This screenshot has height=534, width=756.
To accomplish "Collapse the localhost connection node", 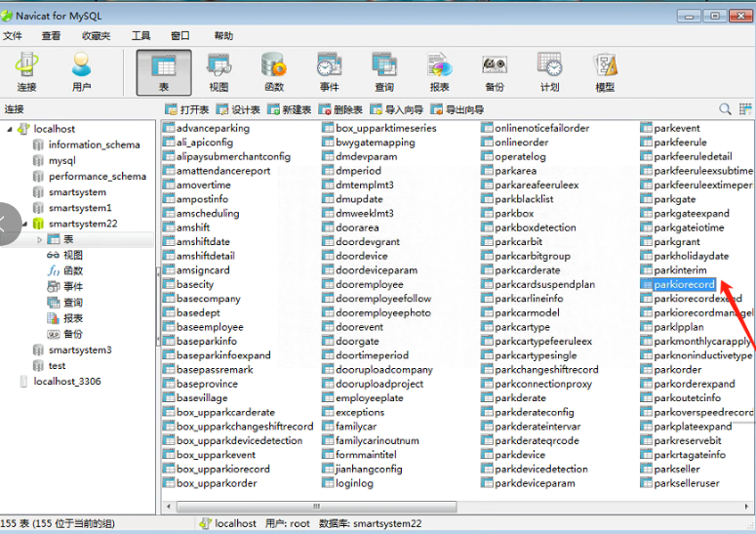I will coord(10,129).
